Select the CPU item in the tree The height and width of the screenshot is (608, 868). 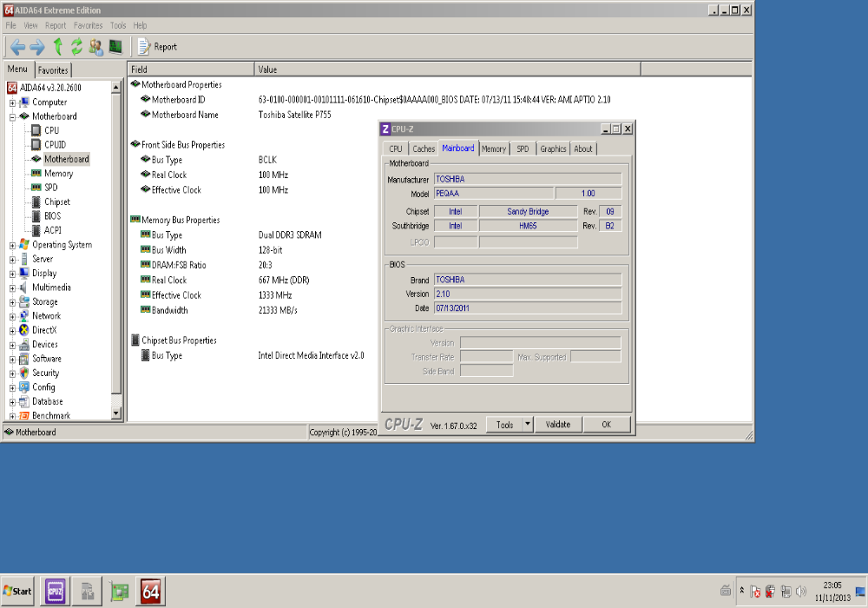click(x=51, y=130)
